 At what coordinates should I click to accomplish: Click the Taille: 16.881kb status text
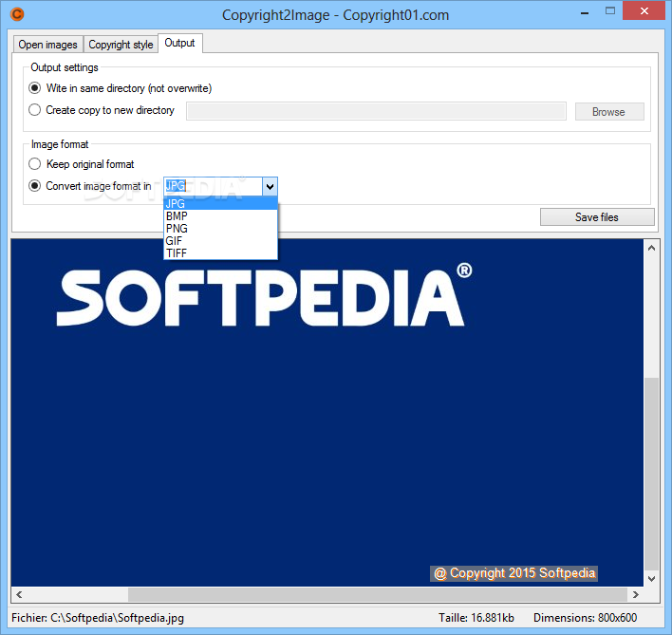[476, 617]
